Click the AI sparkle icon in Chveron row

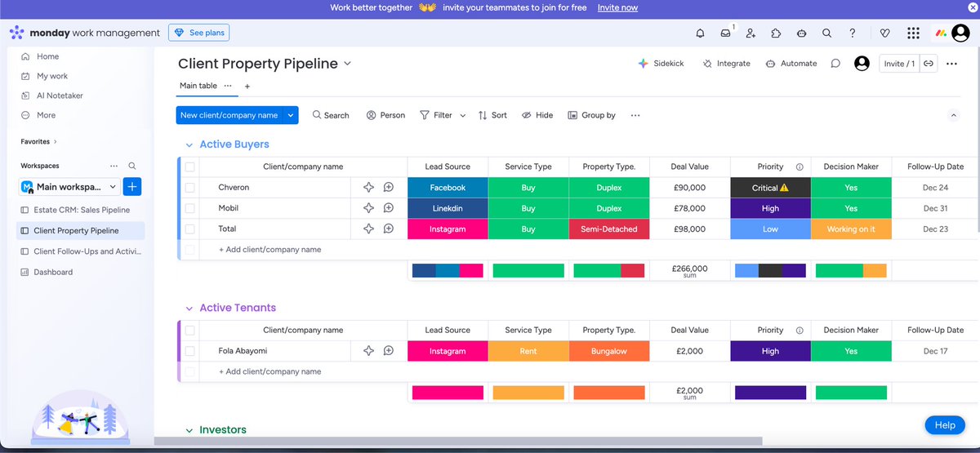368,187
